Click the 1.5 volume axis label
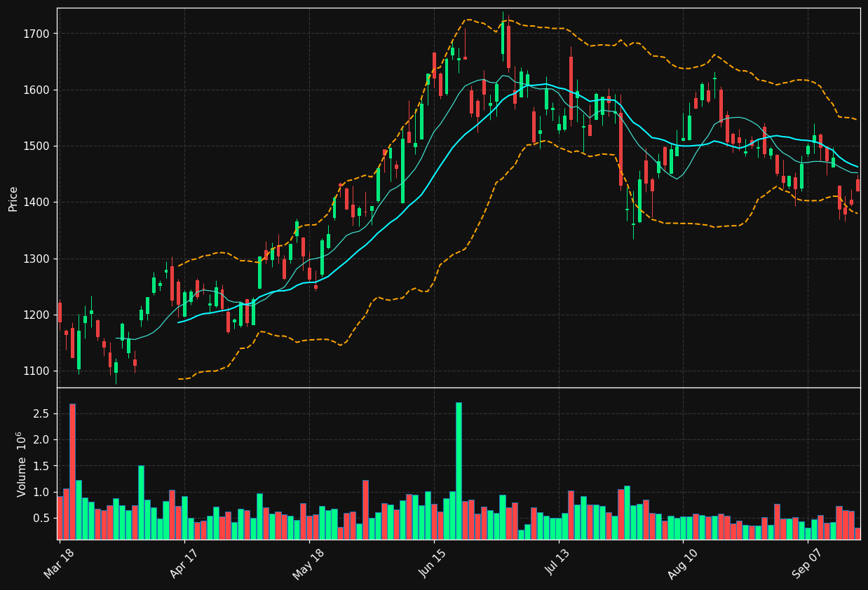868x590 pixels. coord(41,466)
